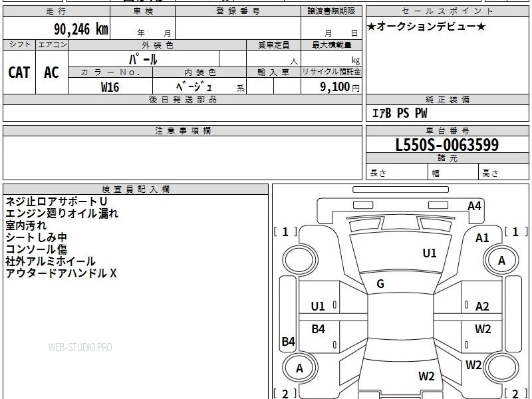Screen dimensions: 532x399
Task: Select the シフト label
Action: click(x=20, y=45)
